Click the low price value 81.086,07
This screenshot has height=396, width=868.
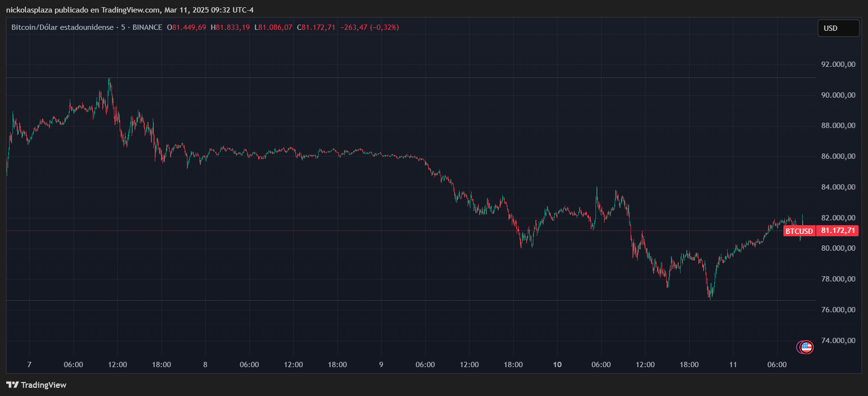click(x=275, y=27)
